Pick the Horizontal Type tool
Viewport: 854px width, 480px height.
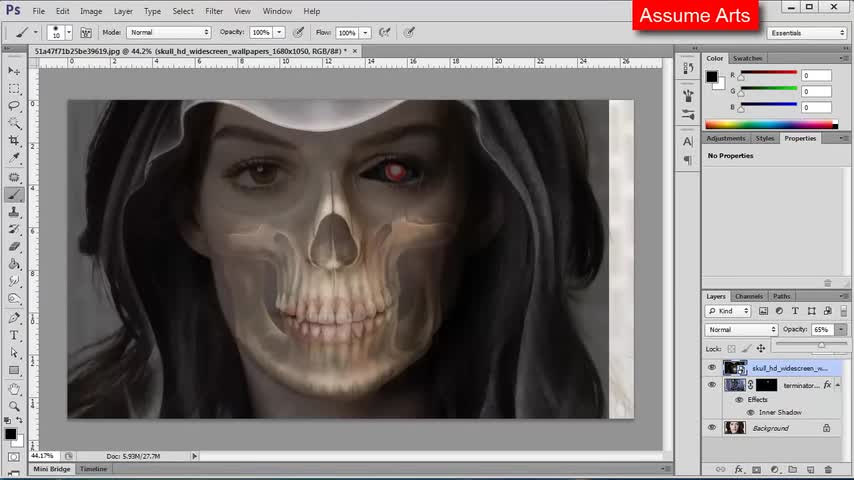14,335
